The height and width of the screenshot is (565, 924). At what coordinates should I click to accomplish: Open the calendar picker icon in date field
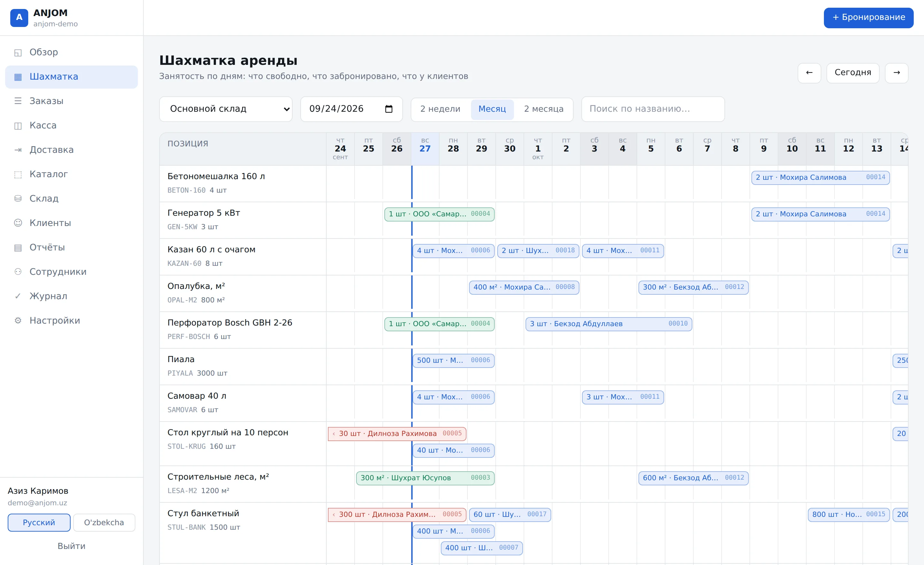[x=389, y=109]
